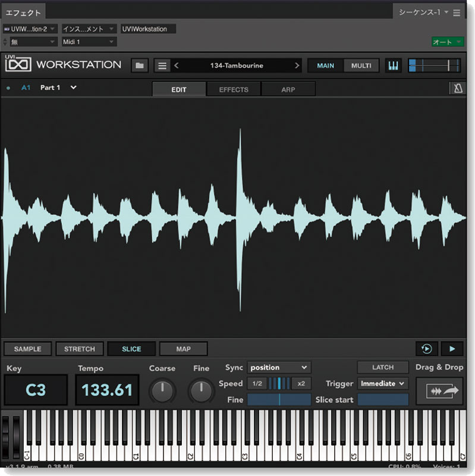Image resolution: width=475 pixels, height=476 pixels.
Task: Toggle the virtual keyboard icon
Action: pyautogui.click(x=393, y=65)
